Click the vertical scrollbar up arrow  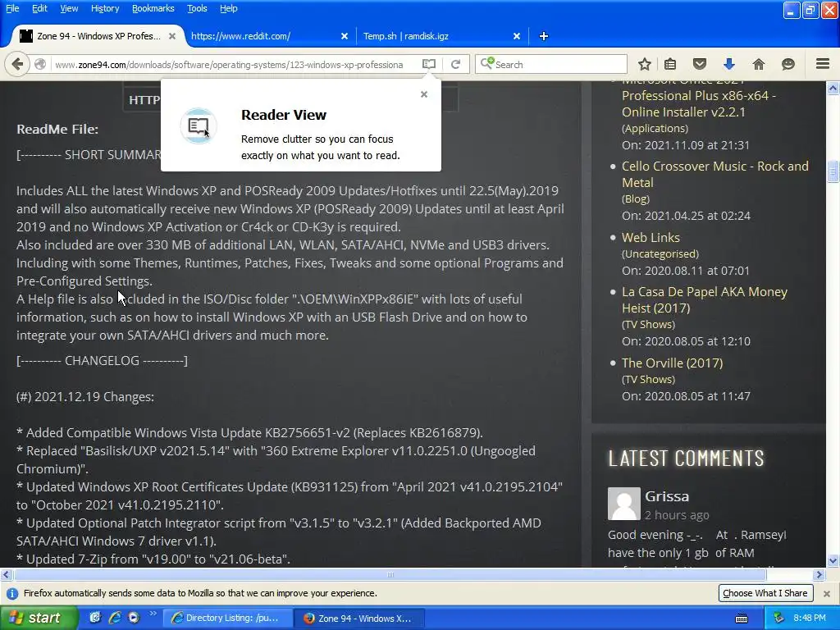pyautogui.click(x=833, y=88)
